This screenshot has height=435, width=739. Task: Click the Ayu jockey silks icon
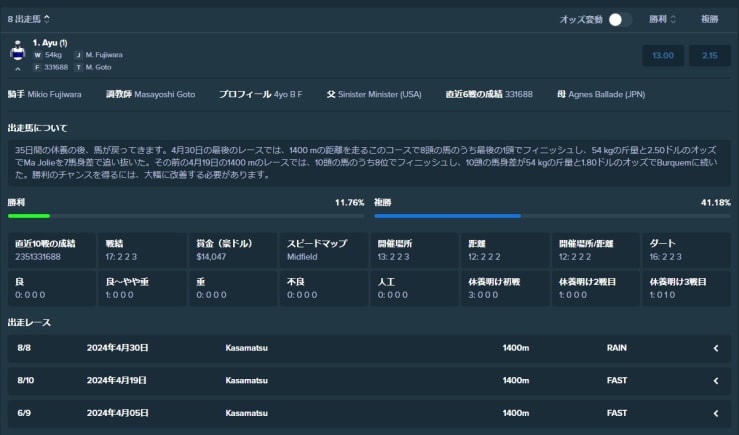(x=17, y=50)
